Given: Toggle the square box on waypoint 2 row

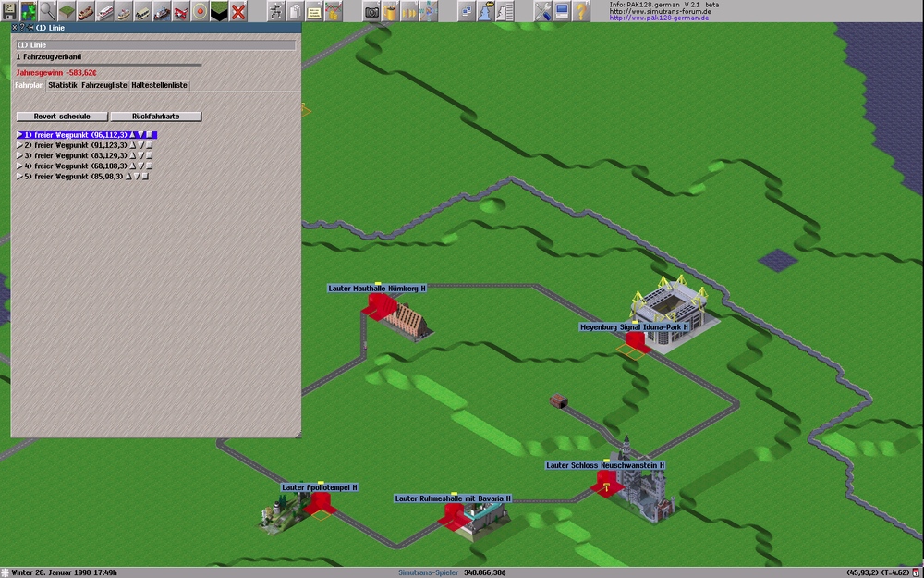Looking at the screenshot, I should (x=150, y=145).
